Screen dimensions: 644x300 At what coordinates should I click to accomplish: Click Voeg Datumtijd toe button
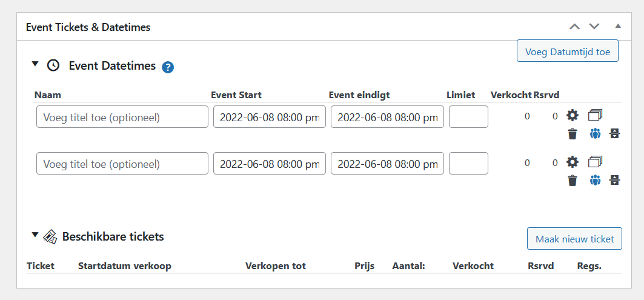(x=568, y=50)
